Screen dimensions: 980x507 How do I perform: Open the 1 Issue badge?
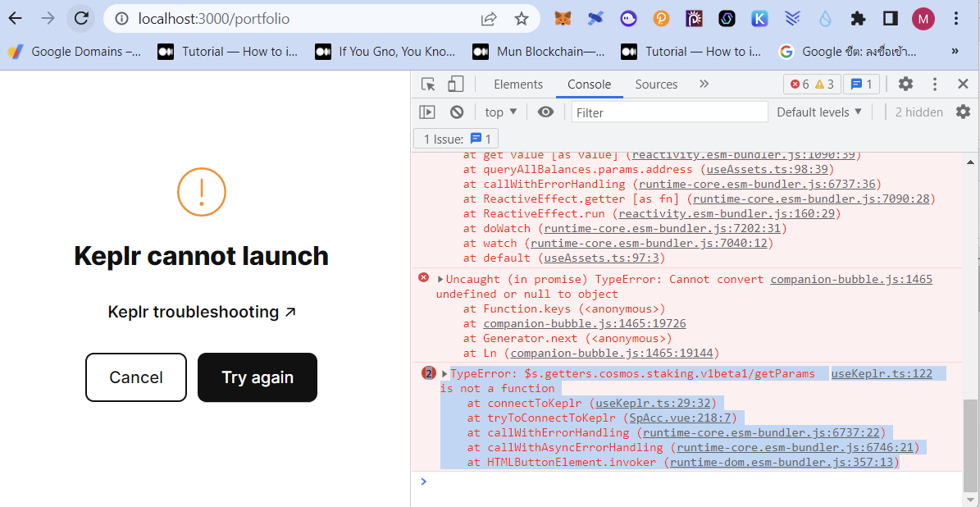[x=457, y=139]
